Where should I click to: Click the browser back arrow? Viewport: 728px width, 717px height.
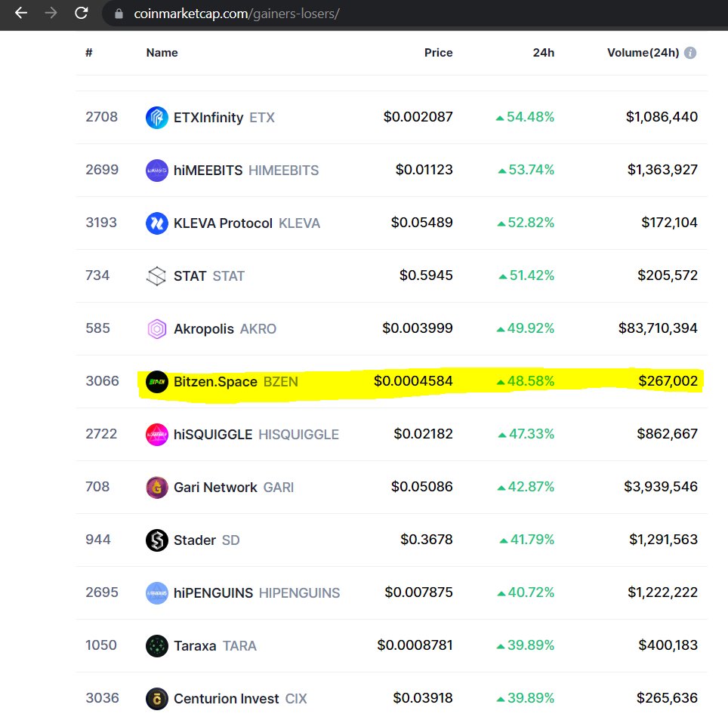click(x=21, y=13)
